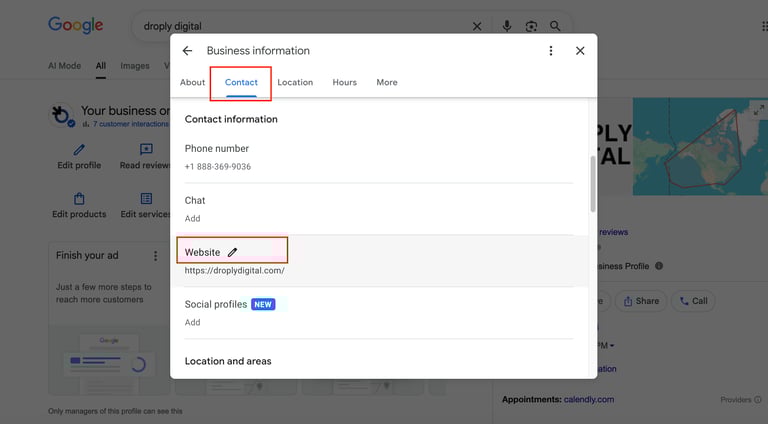
Task: Go back using the Business information arrow
Action: pyautogui.click(x=187, y=51)
